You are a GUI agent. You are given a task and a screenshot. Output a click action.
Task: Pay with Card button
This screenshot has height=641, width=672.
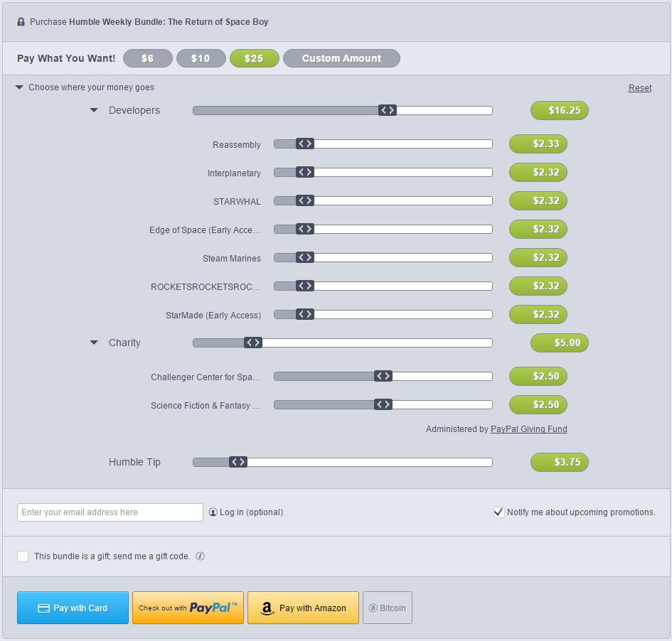73,608
